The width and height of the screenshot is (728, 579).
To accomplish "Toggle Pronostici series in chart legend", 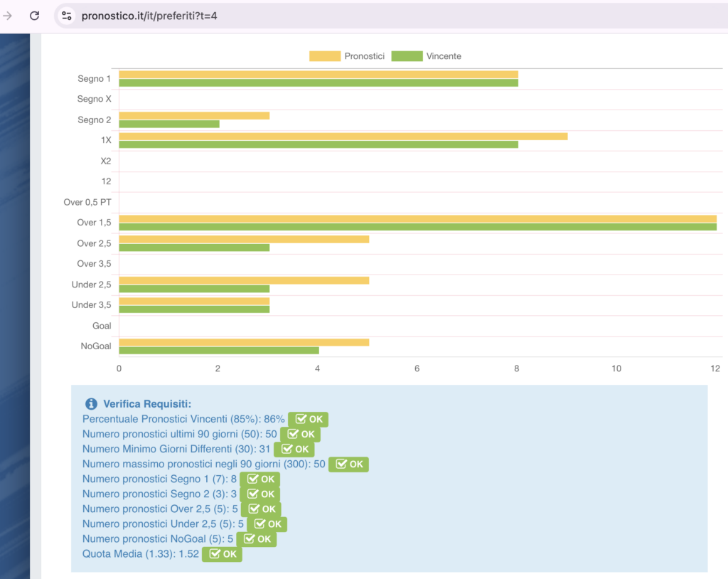I will [364, 56].
